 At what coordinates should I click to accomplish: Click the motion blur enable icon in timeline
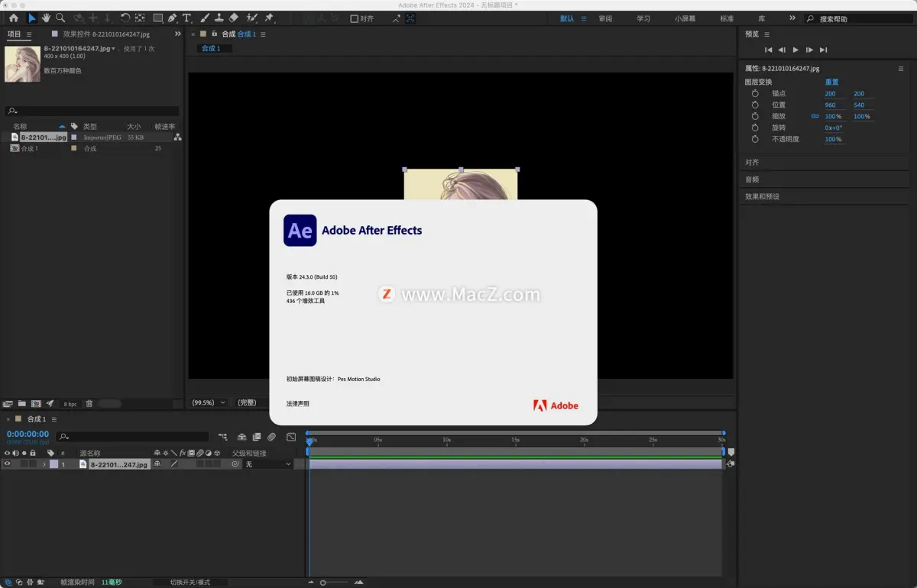tap(271, 437)
